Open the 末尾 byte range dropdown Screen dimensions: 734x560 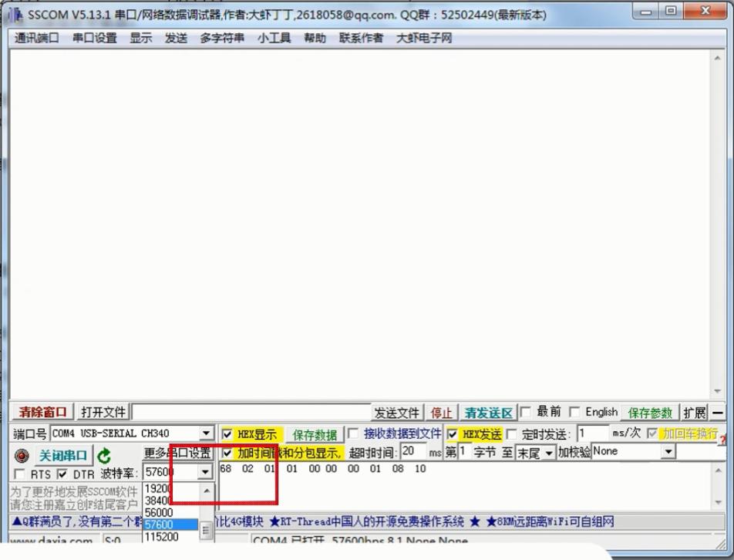coord(549,453)
